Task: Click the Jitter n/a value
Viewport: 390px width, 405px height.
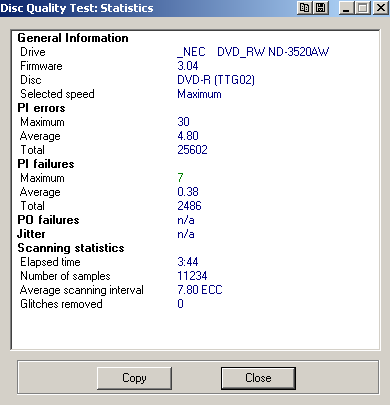Action: pyautogui.click(x=186, y=234)
